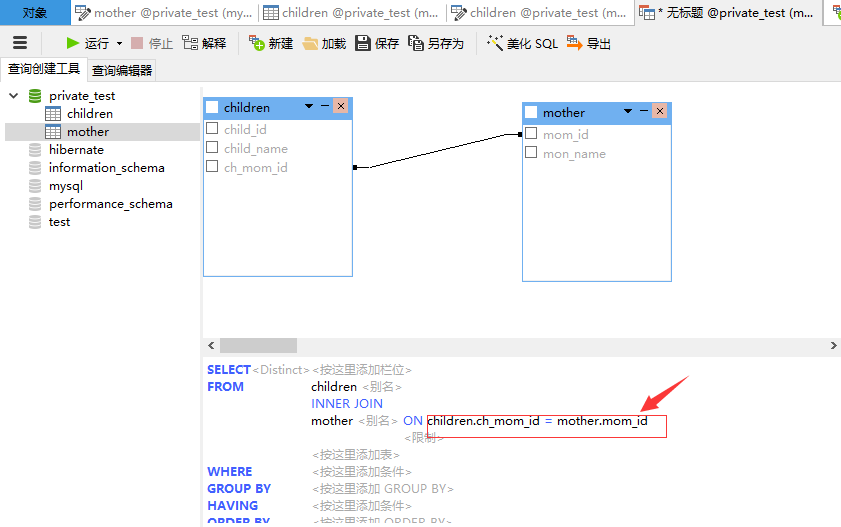The height and width of the screenshot is (527, 841).
Task: Select the performance_schema database
Action: [110, 204]
